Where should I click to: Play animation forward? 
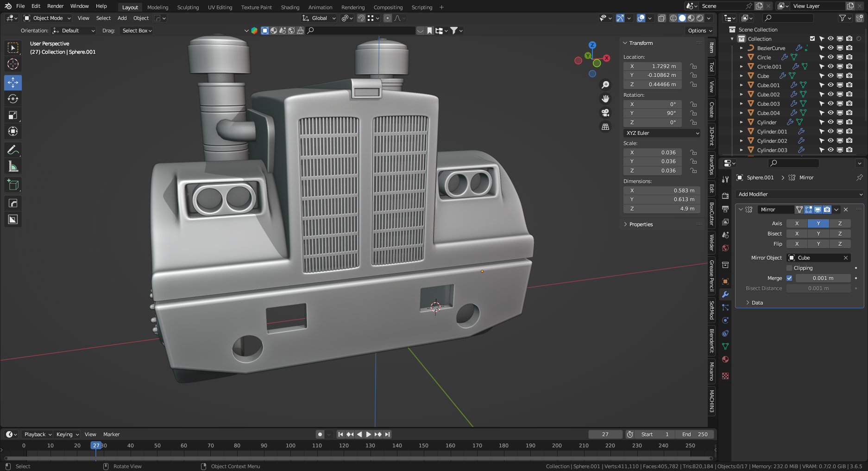click(369, 434)
